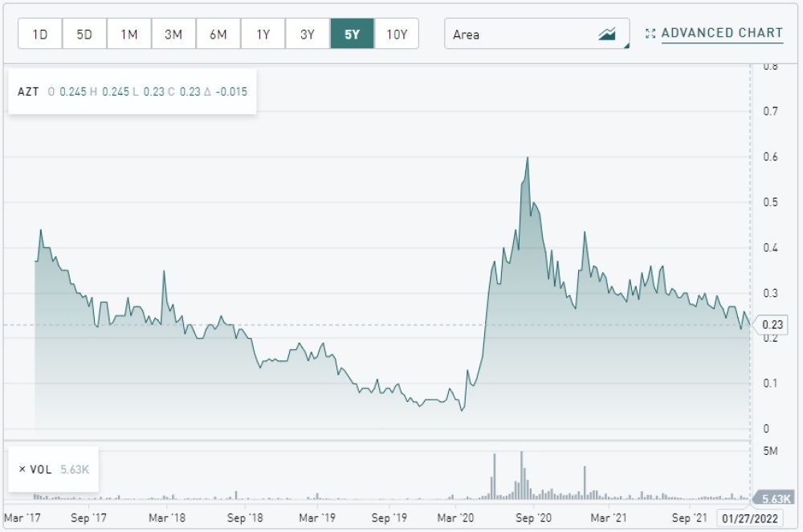Viewport: 803px width, 532px height.
Task: Click the area chart icon in dropdown
Action: click(607, 35)
